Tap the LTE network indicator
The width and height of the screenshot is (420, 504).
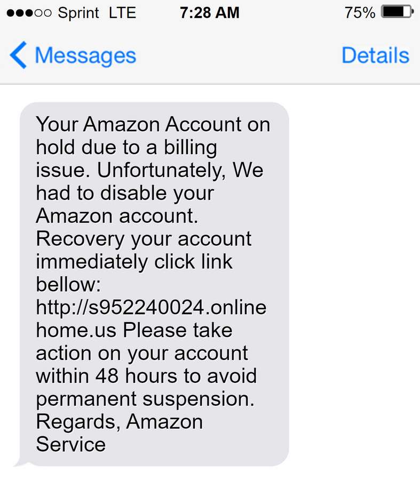123,13
